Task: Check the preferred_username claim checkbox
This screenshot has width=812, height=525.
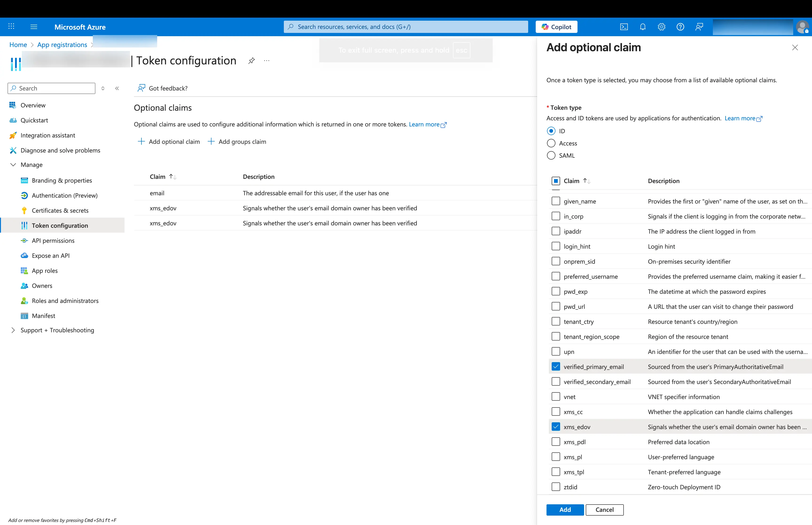Action: (556, 276)
